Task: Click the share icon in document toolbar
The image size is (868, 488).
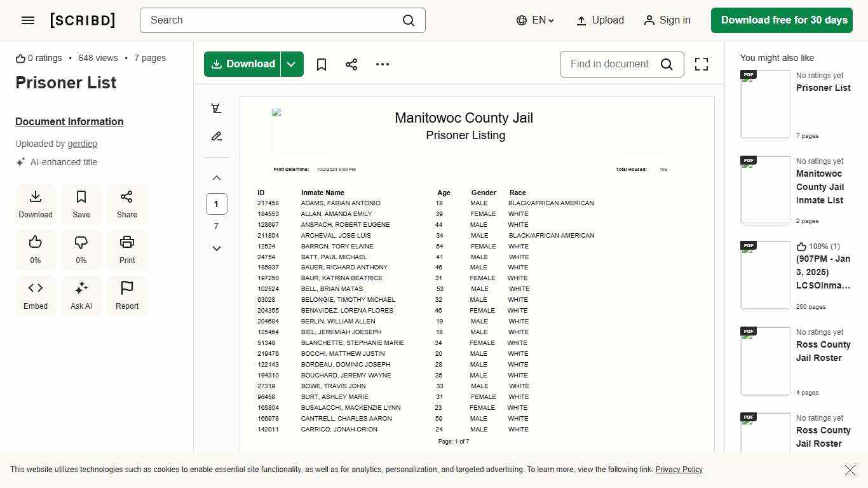Action: [x=351, y=64]
